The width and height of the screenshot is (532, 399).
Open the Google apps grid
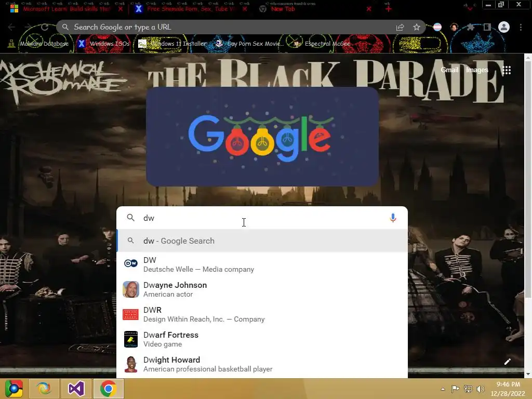[507, 70]
